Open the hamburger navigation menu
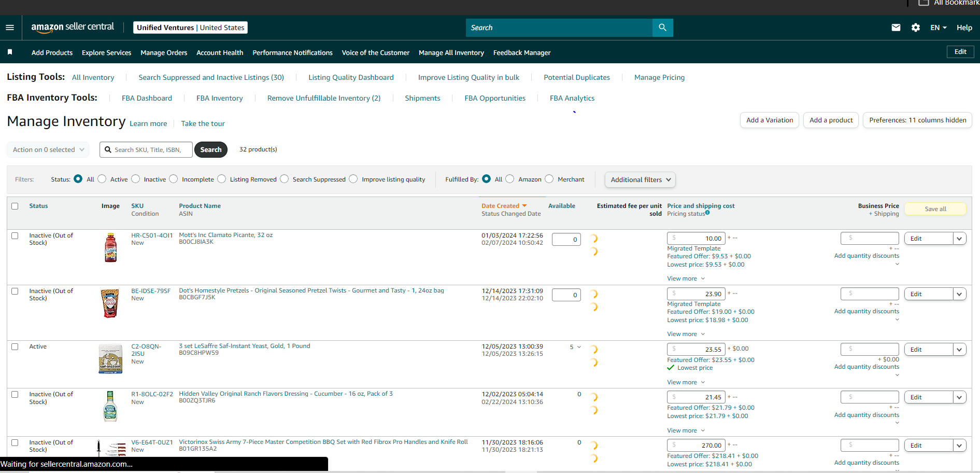 tap(10, 27)
